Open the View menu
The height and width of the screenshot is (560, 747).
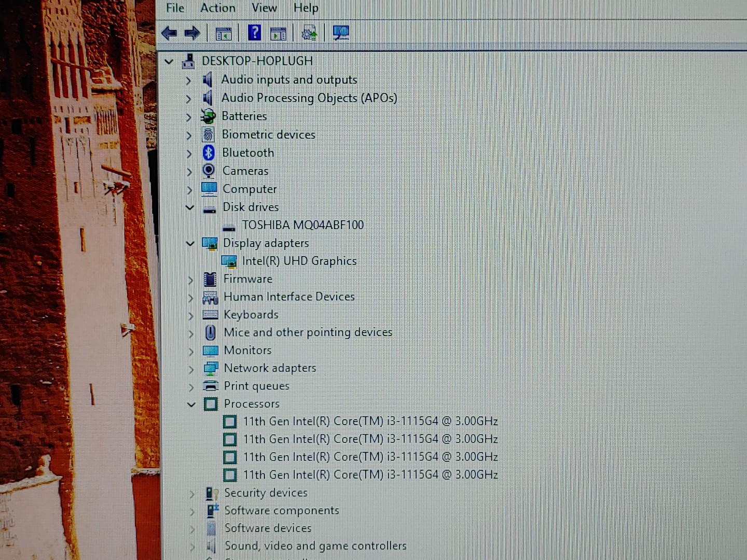[264, 8]
